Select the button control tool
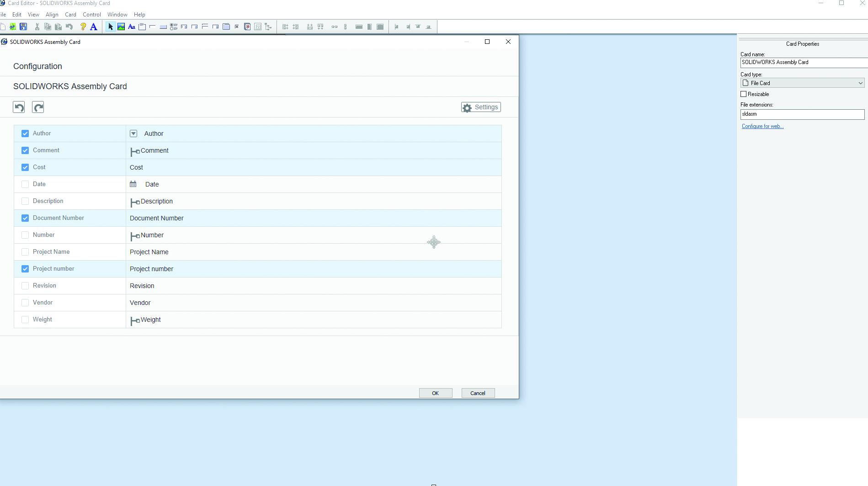Screen dimensions: 868x486 163,27
